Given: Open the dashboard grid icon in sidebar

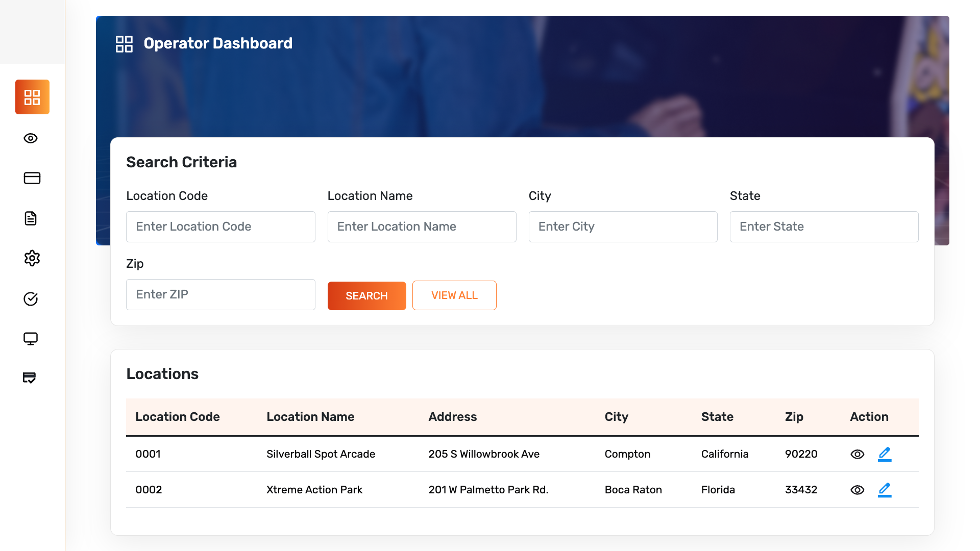Looking at the screenshot, I should pos(32,97).
